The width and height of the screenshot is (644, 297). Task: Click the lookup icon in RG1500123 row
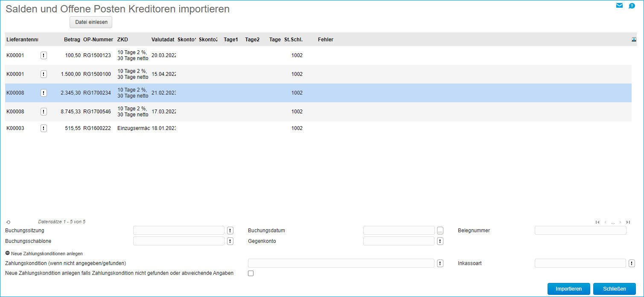click(44, 55)
